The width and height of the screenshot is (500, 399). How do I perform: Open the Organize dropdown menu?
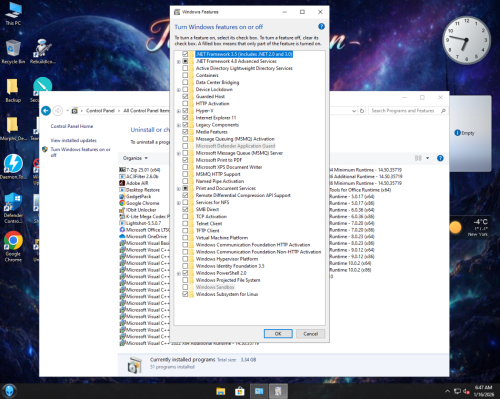click(x=135, y=158)
